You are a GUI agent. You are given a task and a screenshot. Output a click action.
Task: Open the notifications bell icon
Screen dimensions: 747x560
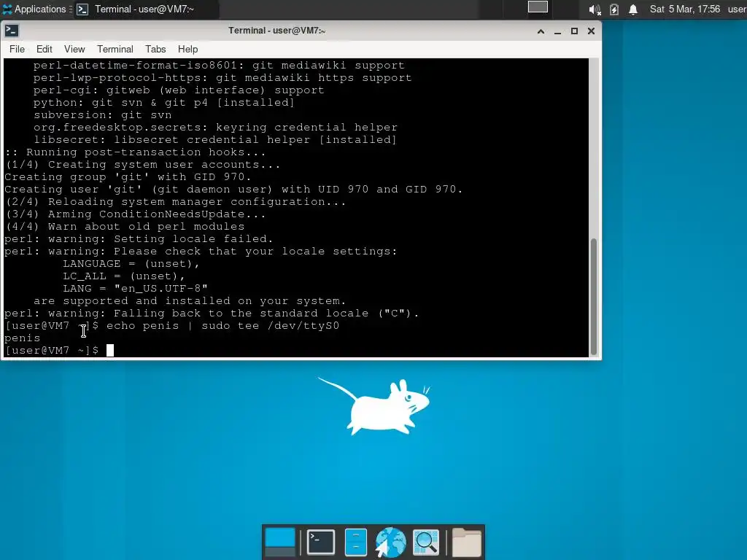[x=633, y=9]
